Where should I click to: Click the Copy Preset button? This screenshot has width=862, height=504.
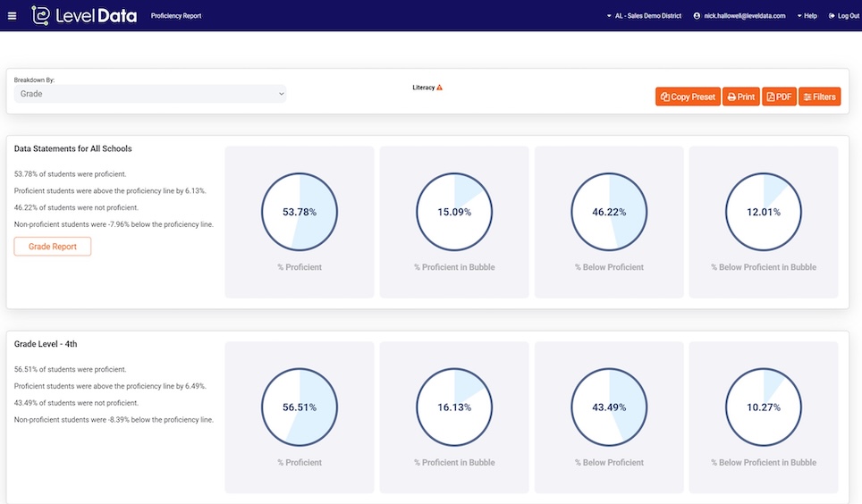pos(688,97)
